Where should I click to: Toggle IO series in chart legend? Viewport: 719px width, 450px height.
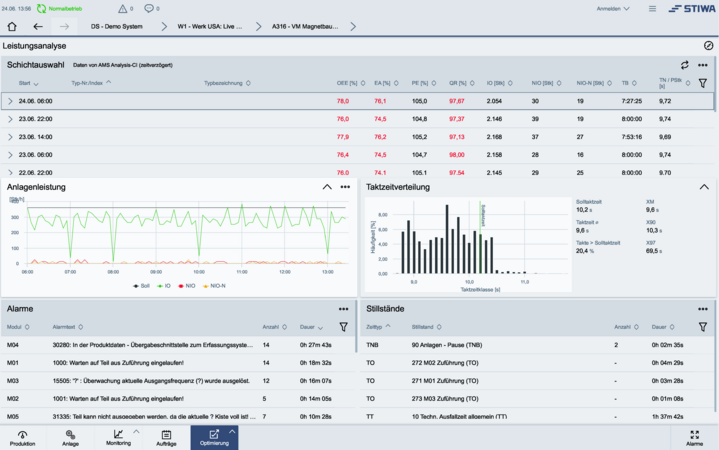(164, 286)
